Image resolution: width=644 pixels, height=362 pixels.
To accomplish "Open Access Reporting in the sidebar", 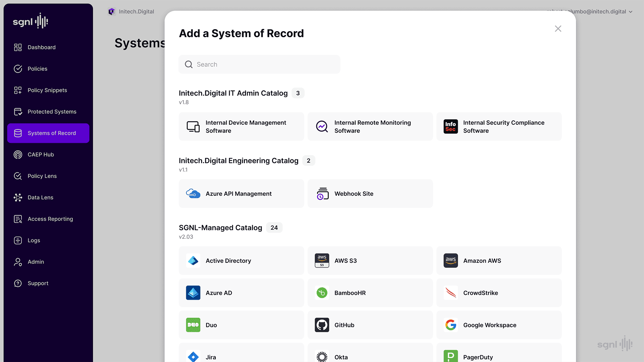I will (50, 219).
